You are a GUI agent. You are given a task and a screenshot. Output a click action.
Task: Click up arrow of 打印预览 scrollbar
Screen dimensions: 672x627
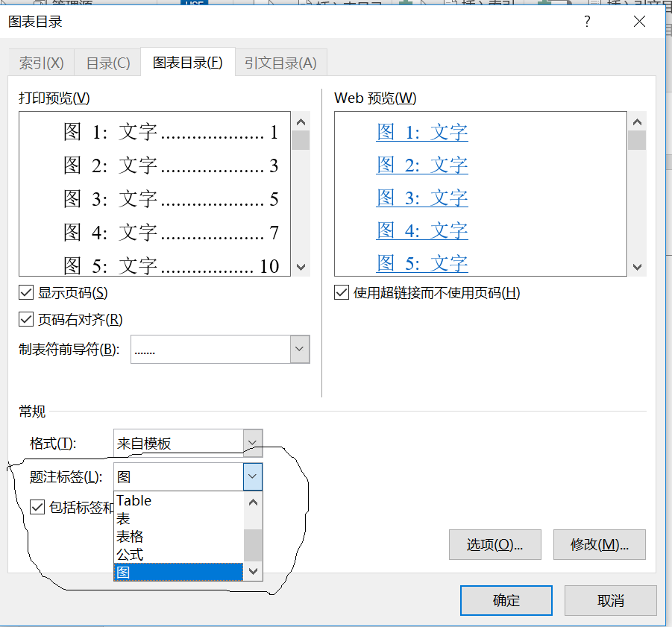[x=301, y=122]
